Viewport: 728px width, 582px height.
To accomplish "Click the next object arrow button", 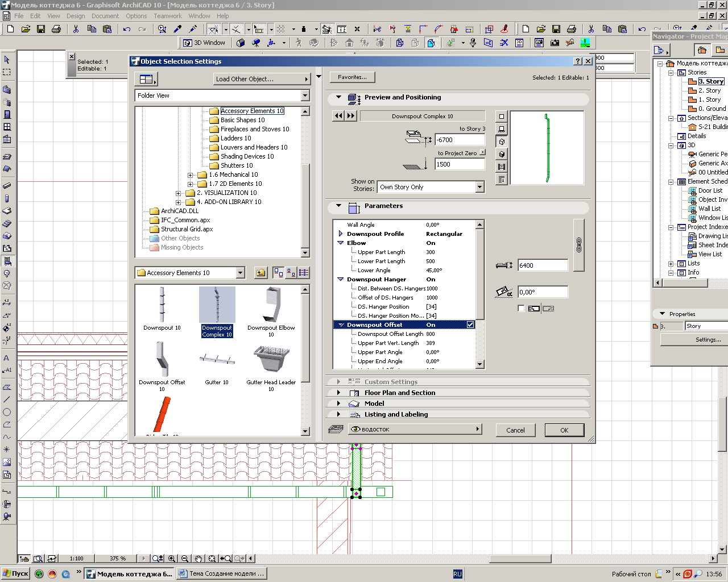I will coord(350,116).
